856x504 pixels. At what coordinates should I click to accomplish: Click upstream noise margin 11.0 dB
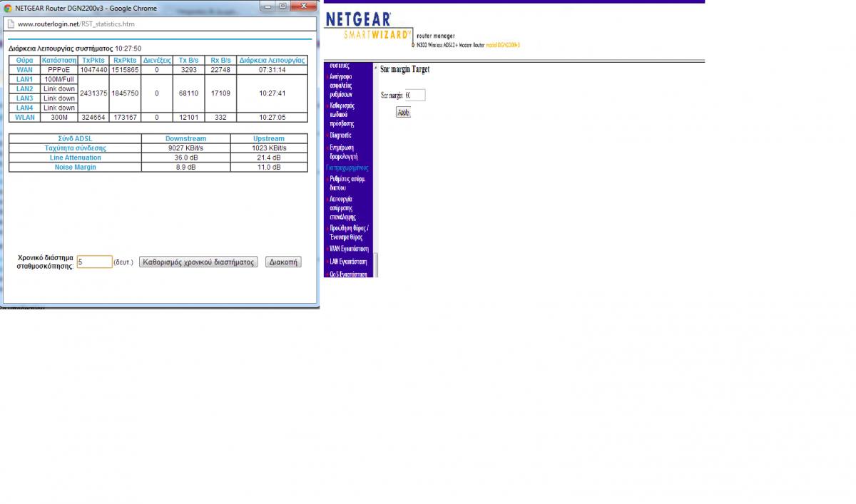(269, 167)
